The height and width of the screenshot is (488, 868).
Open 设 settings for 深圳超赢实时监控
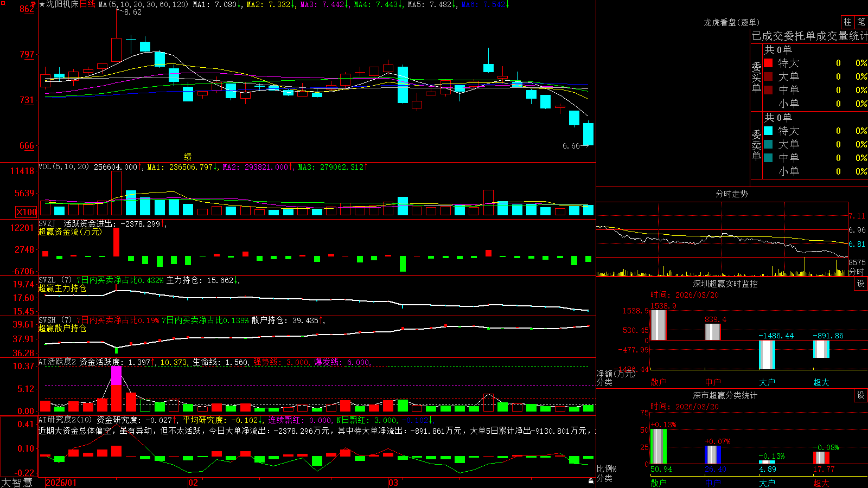point(861,284)
